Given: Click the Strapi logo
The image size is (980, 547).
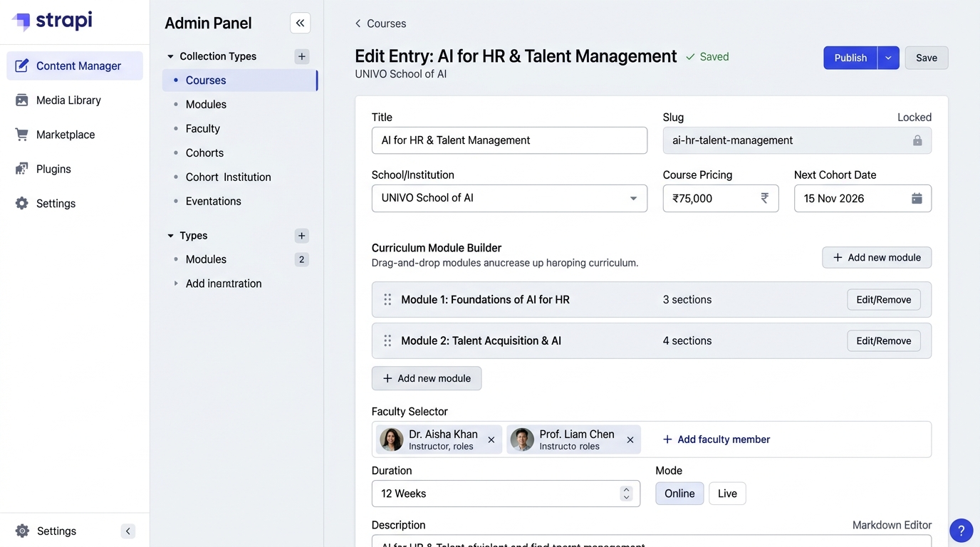Looking at the screenshot, I should coord(52,21).
